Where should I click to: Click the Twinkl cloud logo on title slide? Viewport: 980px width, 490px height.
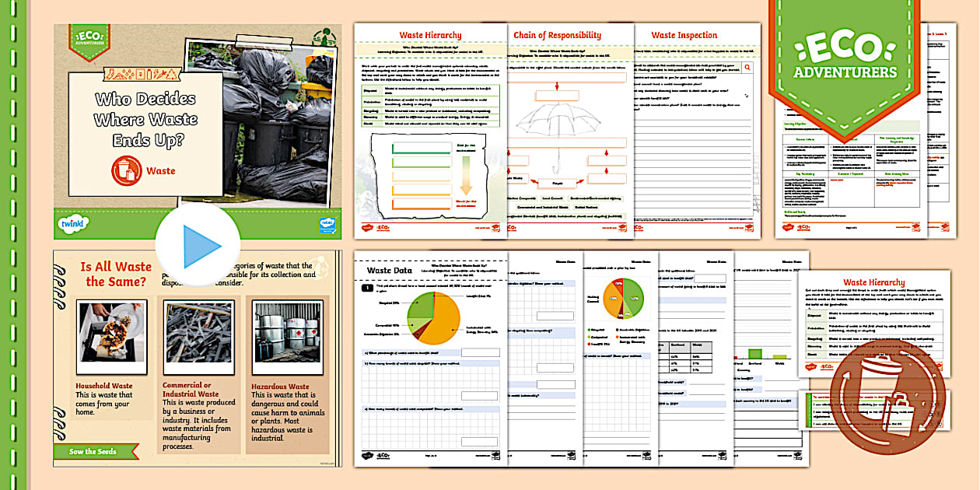73,224
